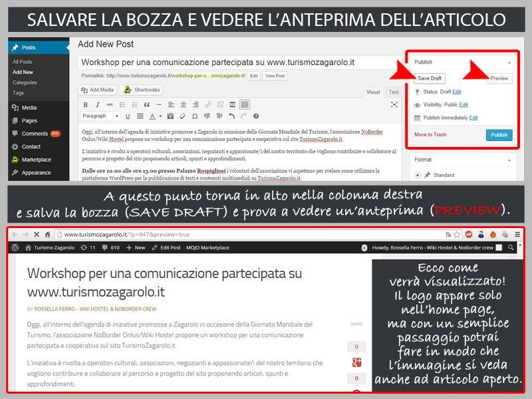Insert the Read More tag
Viewport: 532px width, 399px height.
(232, 105)
